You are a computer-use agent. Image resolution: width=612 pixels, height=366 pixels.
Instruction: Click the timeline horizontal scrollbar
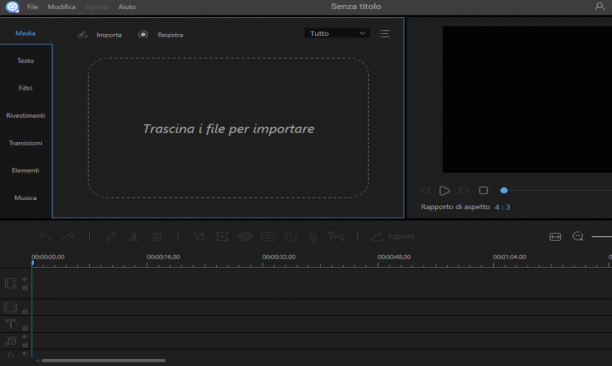(103, 361)
